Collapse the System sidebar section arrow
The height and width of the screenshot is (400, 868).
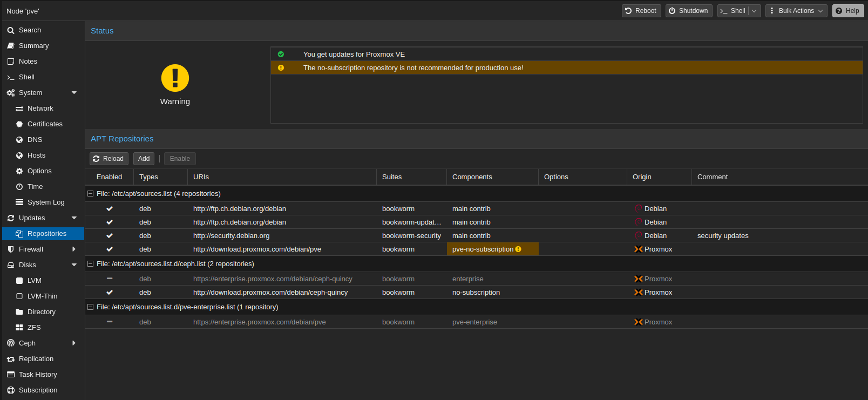click(x=74, y=93)
